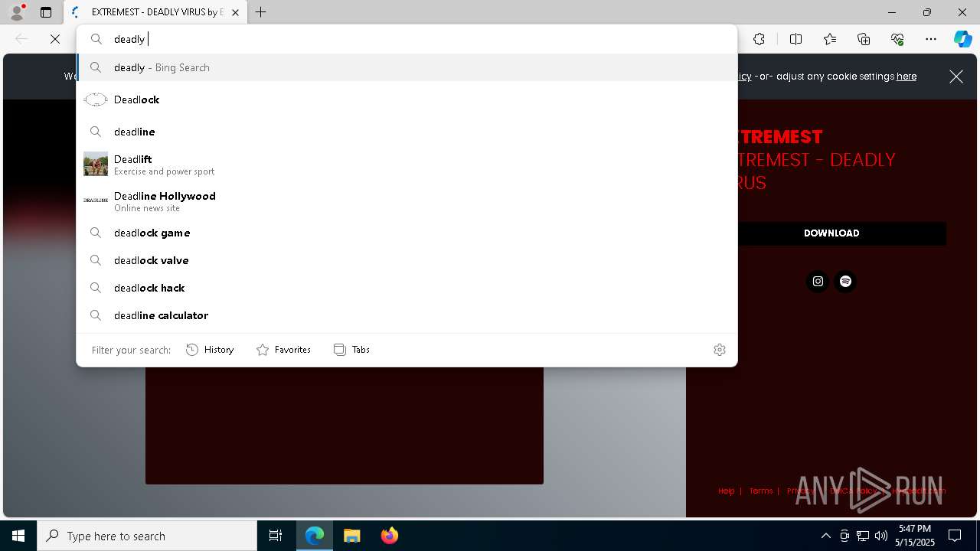980x551 pixels.
Task: Show hidden system tray icons
Action: point(825,536)
